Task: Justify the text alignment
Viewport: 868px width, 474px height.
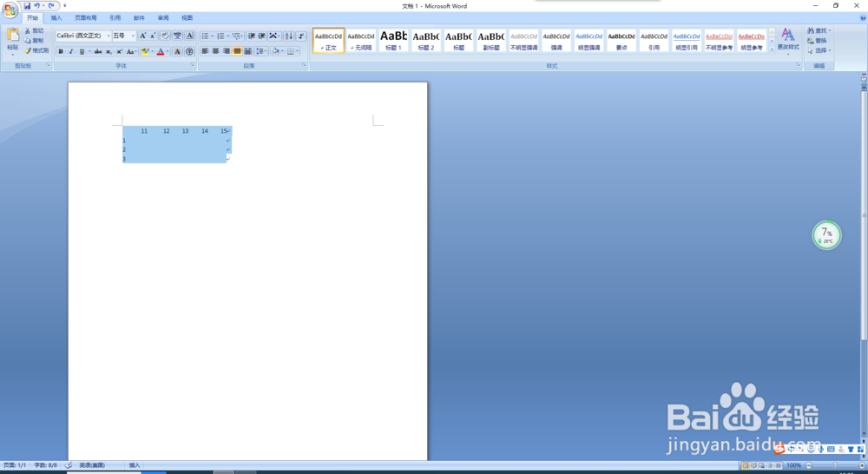Action: coord(237,51)
